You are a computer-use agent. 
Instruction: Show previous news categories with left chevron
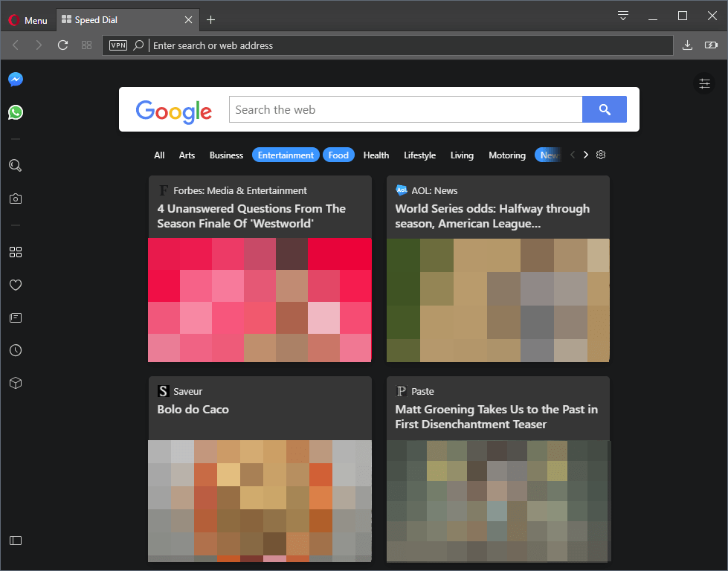point(573,155)
